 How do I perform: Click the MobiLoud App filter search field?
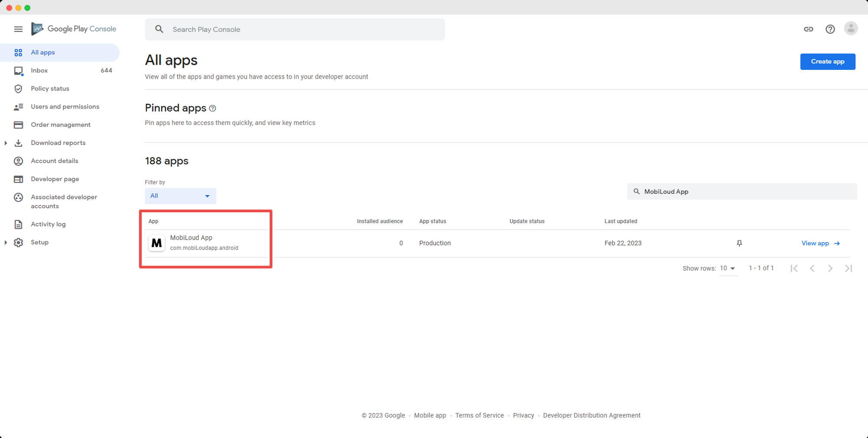(x=742, y=191)
